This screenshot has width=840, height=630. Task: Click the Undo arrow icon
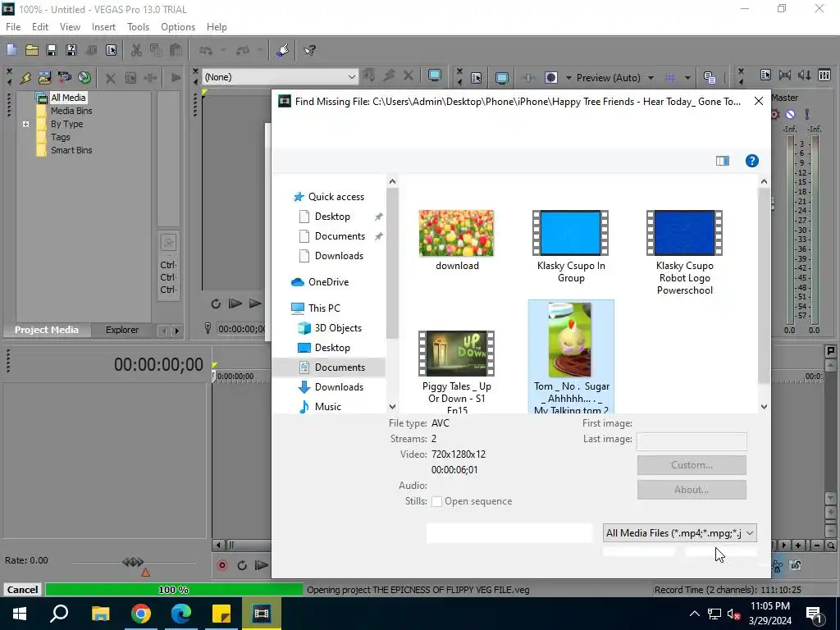pos(206,50)
